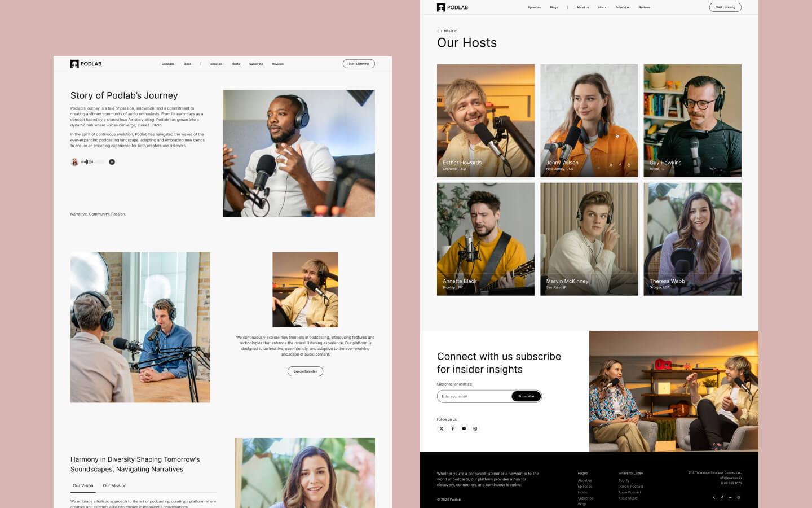Screen dimensions: 812x508
Task: Select the Instagram icon under Follow on us
Action: 475,428
